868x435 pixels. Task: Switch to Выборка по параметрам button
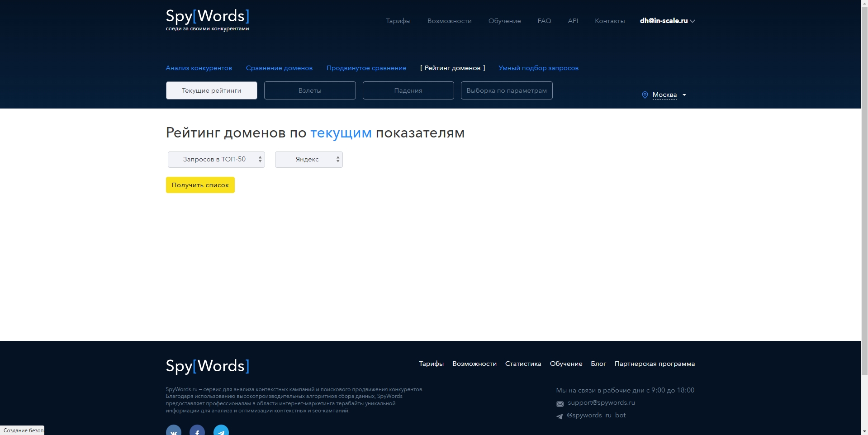point(507,90)
